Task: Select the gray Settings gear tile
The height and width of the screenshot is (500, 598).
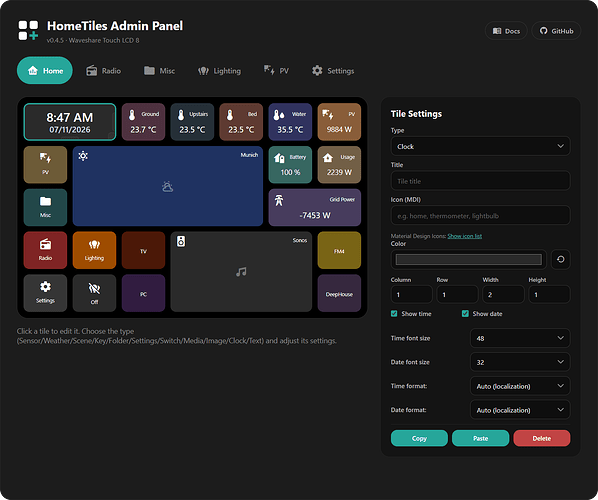Action: (x=45, y=293)
